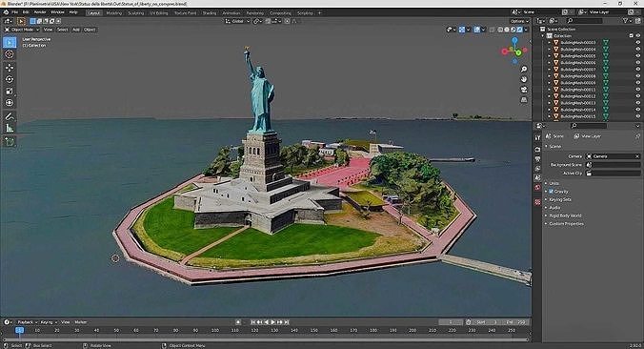
Task: Open the timeline Marker menu
Action: pyautogui.click(x=80, y=322)
